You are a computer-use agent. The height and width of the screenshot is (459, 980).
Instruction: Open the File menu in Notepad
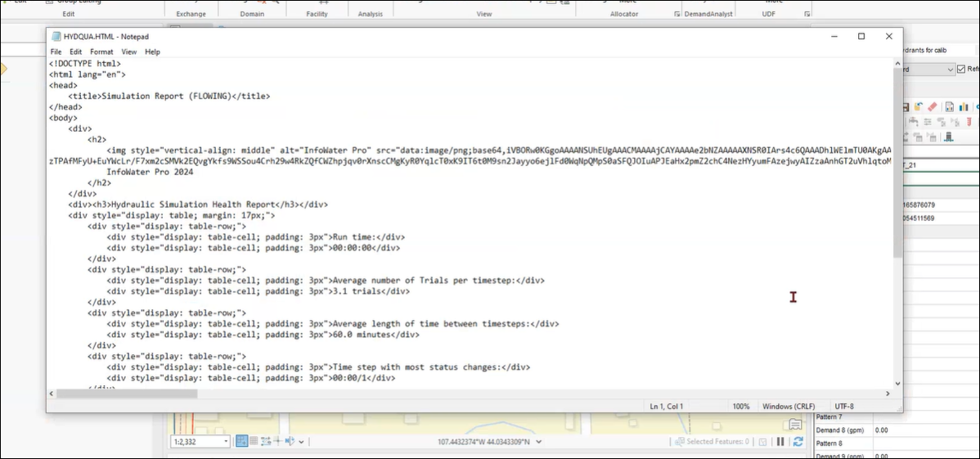56,52
